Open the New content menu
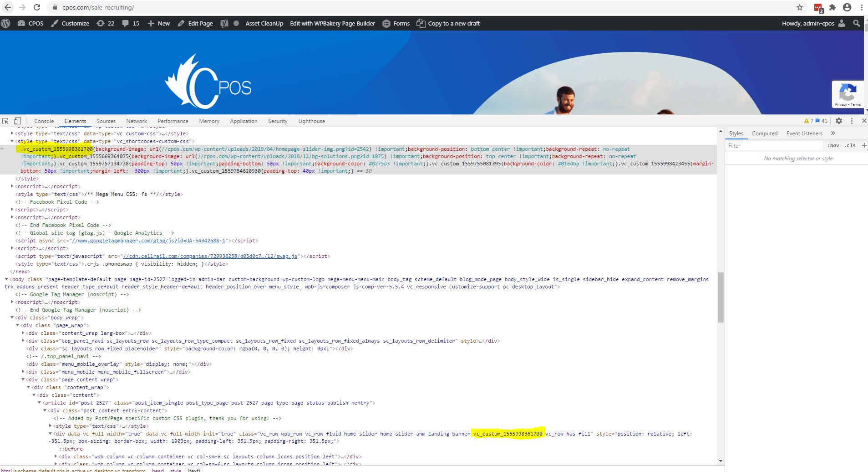Viewport: 868px width, 472px height. point(158,23)
